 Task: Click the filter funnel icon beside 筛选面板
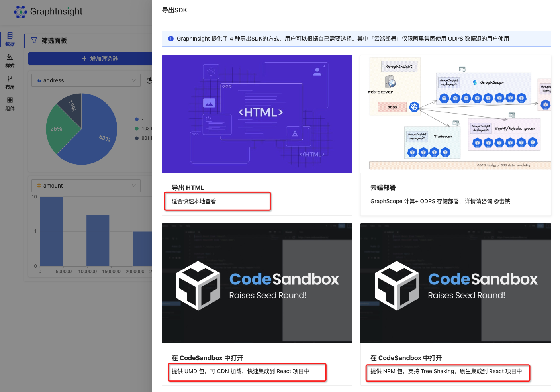coord(34,41)
